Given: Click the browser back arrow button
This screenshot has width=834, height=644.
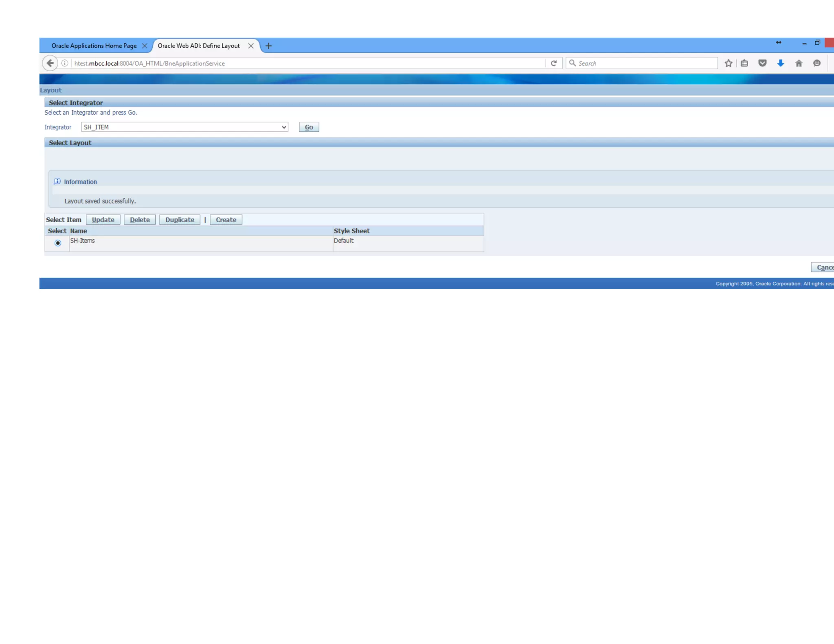Looking at the screenshot, I should pyautogui.click(x=50, y=63).
